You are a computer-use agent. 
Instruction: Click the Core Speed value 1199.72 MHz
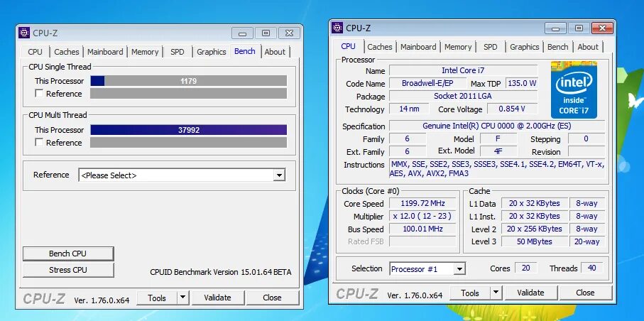pyautogui.click(x=422, y=203)
